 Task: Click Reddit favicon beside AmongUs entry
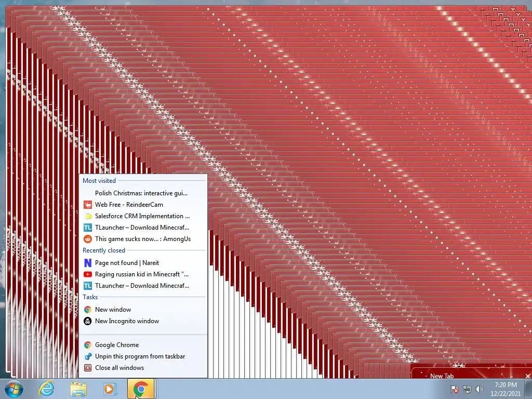point(87,239)
